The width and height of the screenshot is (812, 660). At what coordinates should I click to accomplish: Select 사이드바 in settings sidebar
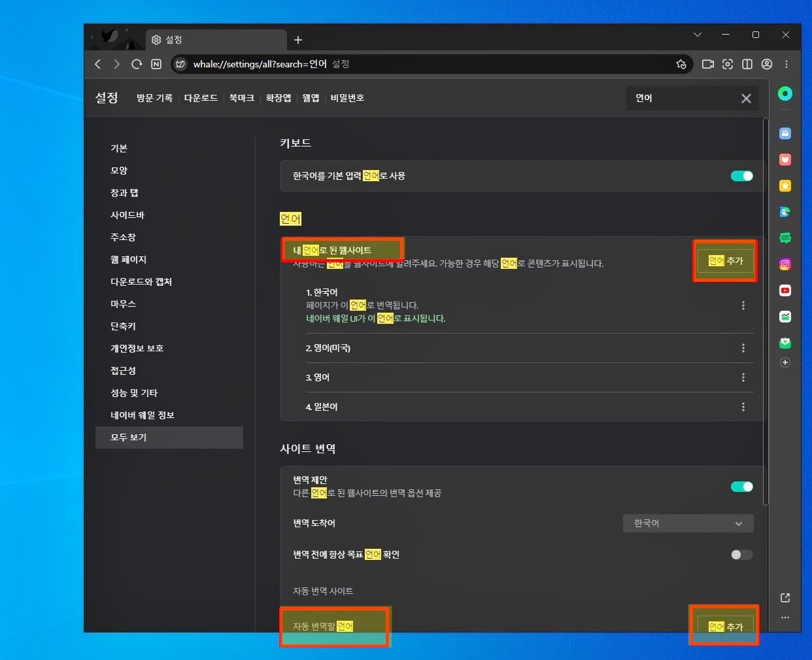coord(169,215)
